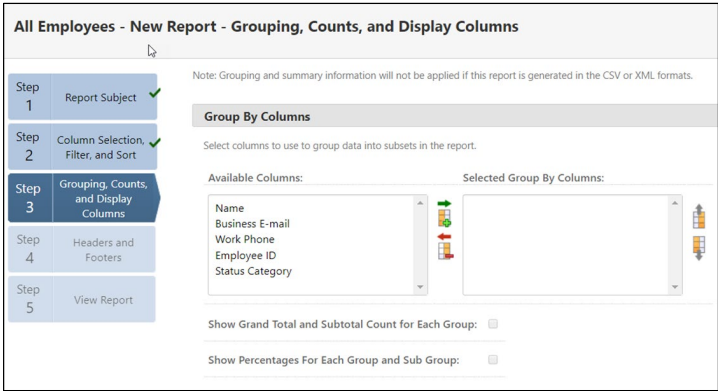This screenshot has height=391, width=718.
Task: Enable Show Percentages For Each Group checkbox
Action: [493, 360]
